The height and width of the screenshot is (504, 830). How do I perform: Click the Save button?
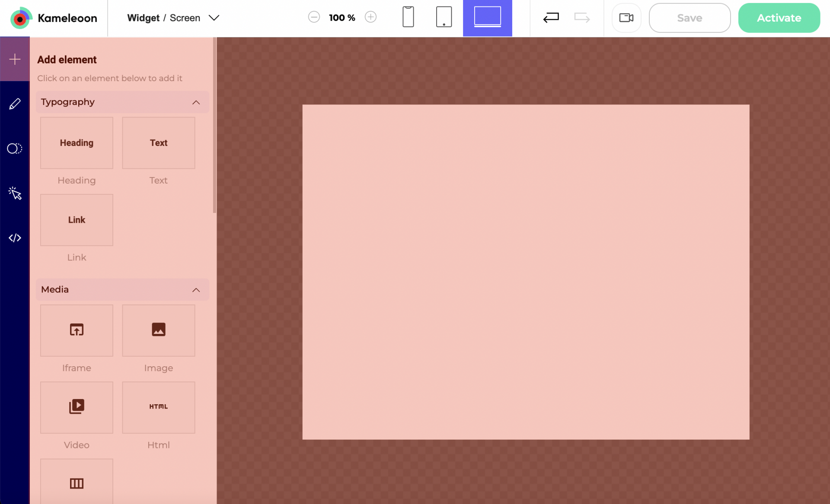pyautogui.click(x=689, y=18)
